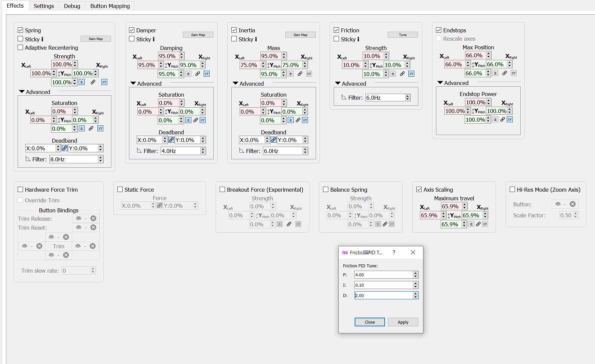Image resolution: width=595 pixels, height=364 pixels.
Task: Click ± icon in Inertia Mass row
Action: 291,74
